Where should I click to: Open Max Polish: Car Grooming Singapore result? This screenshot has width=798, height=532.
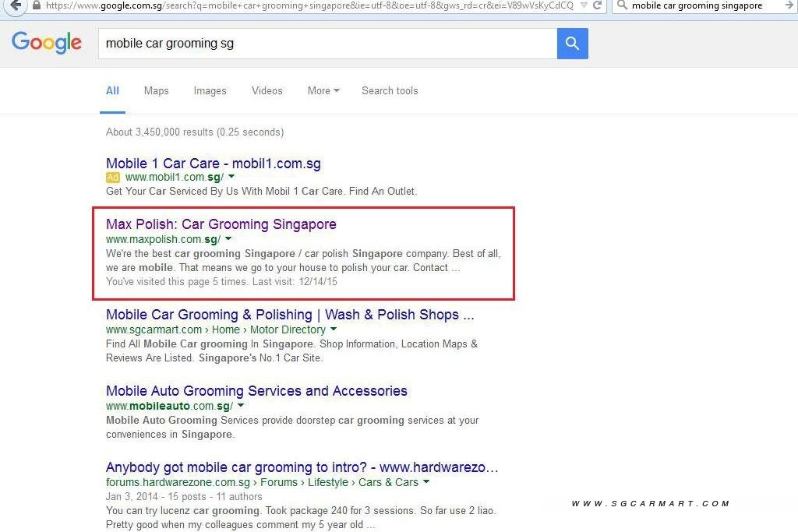click(x=221, y=224)
